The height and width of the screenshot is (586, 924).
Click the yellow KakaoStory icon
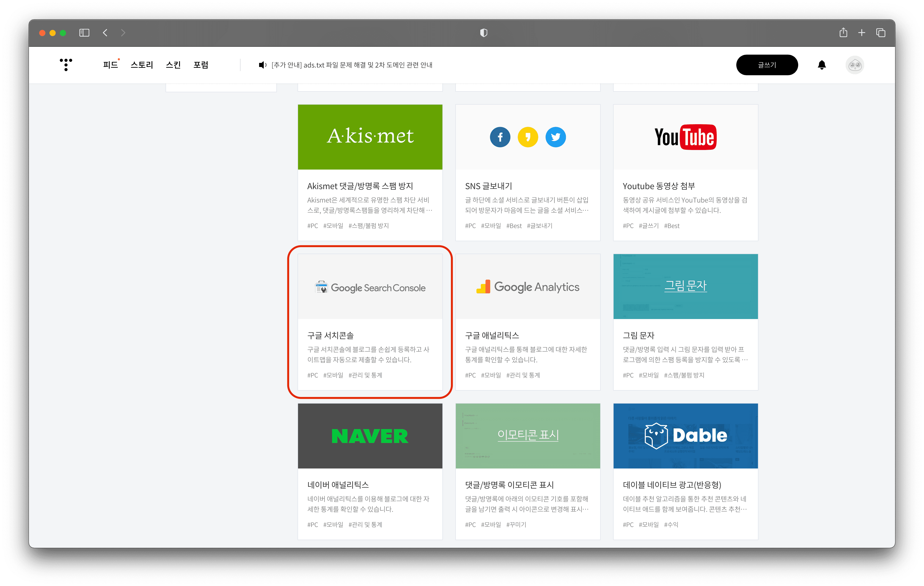[528, 137]
